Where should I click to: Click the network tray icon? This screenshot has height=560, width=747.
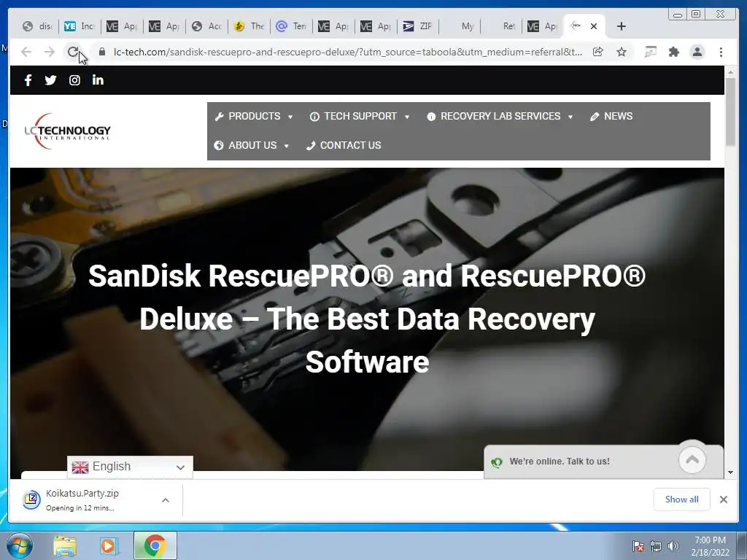(x=656, y=546)
